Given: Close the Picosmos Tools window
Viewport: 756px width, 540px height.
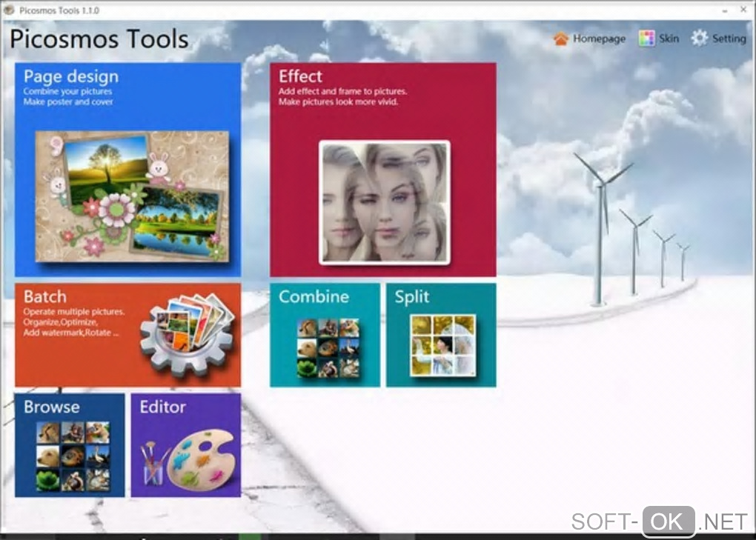Looking at the screenshot, I should coord(743,10).
